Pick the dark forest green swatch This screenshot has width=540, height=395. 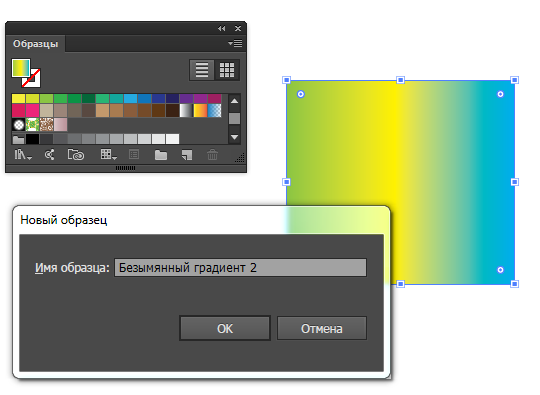89,98
